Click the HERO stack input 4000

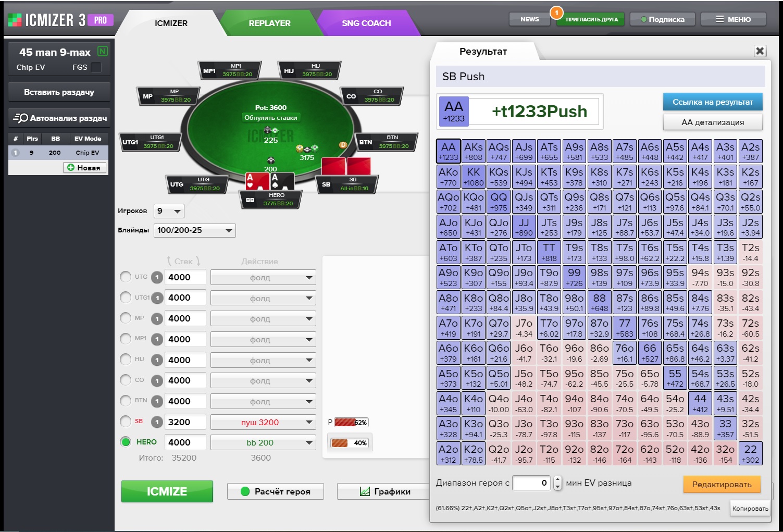[x=185, y=442]
